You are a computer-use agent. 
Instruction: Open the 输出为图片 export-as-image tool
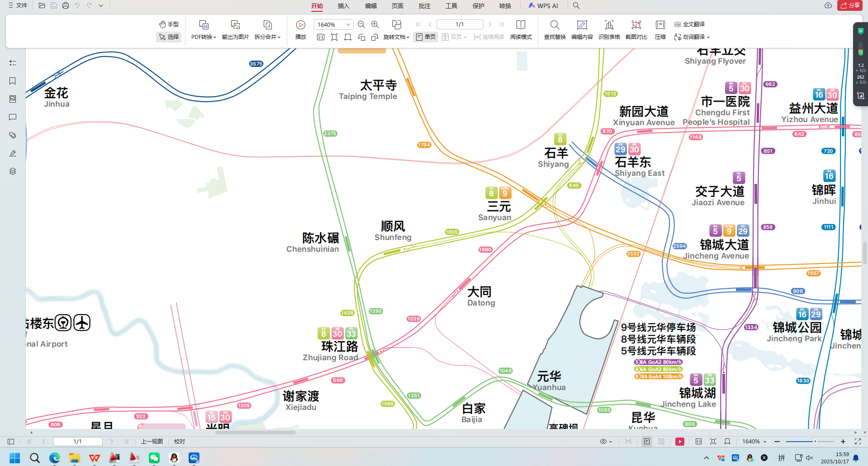coord(235,29)
